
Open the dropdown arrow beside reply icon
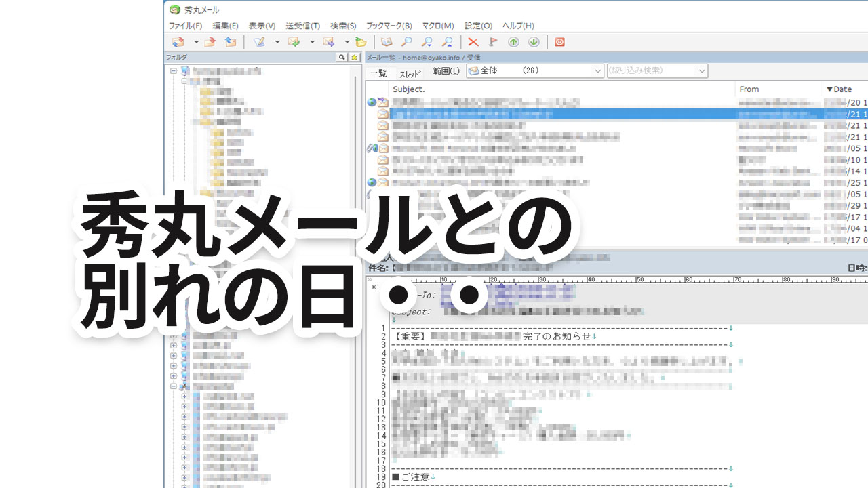[312, 42]
